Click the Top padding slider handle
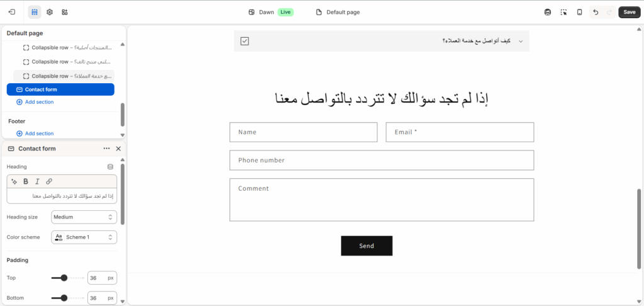This screenshot has width=644, height=306. tap(64, 278)
